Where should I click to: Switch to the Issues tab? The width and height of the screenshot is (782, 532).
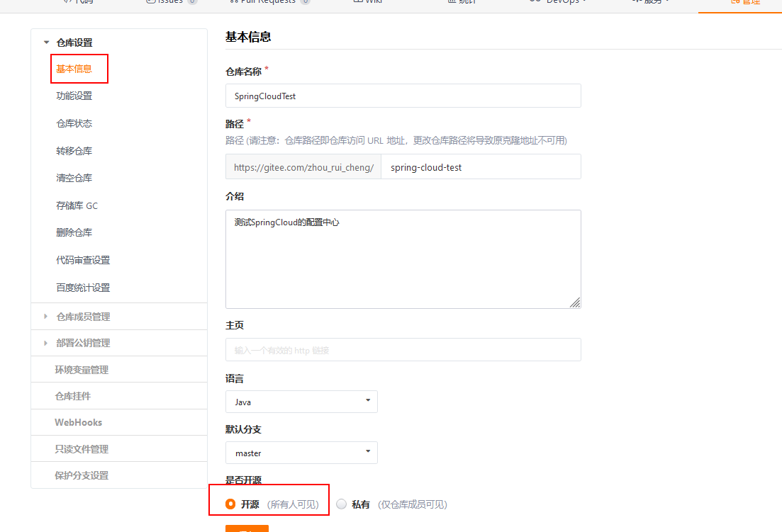pyautogui.click(x=171, y=2)
